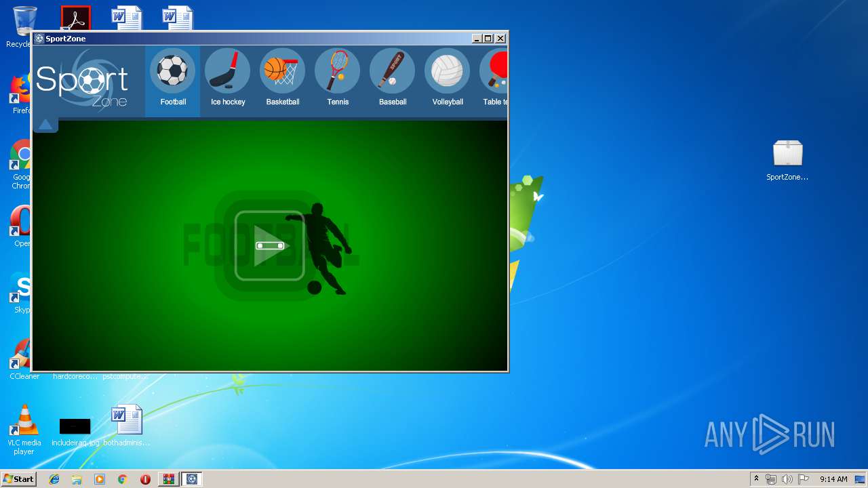
Task: Switch to the Volleyball icon
Action: (x=447, y=71)
